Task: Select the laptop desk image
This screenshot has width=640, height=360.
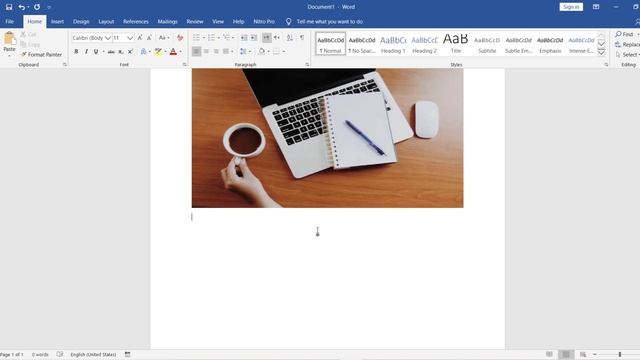Action: click(x=327, y=138)
